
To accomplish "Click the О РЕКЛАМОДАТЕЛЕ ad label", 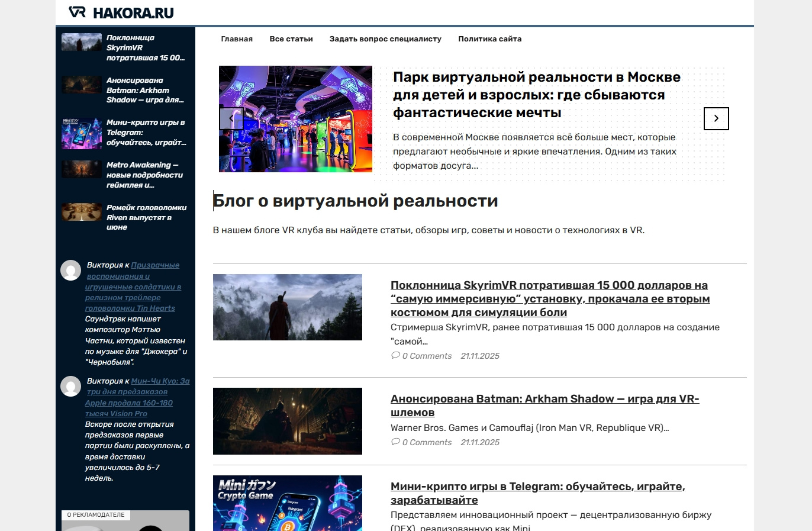I will 96,515.
